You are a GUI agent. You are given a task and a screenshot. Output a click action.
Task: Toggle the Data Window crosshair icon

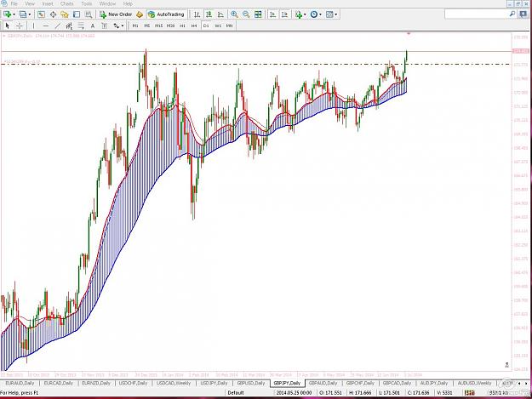tap(53, 14)
